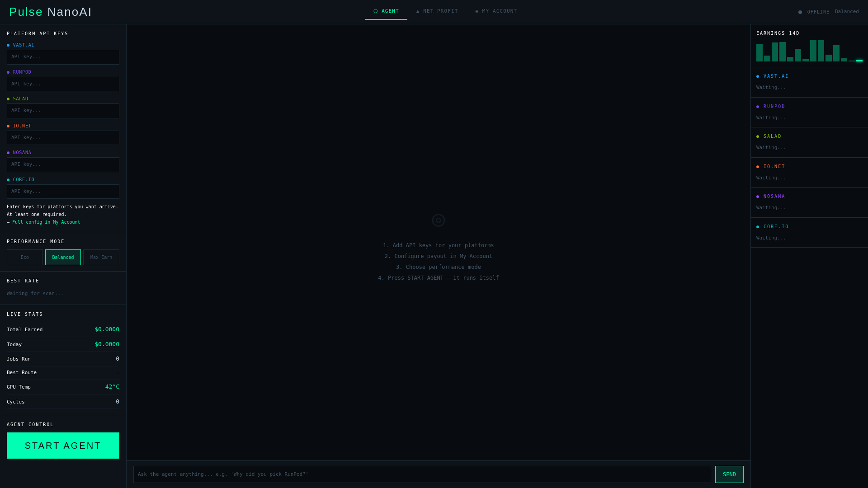The image size is (868, 488).
Task: Click the Cycles stat row
Action: tap(63, 402)
